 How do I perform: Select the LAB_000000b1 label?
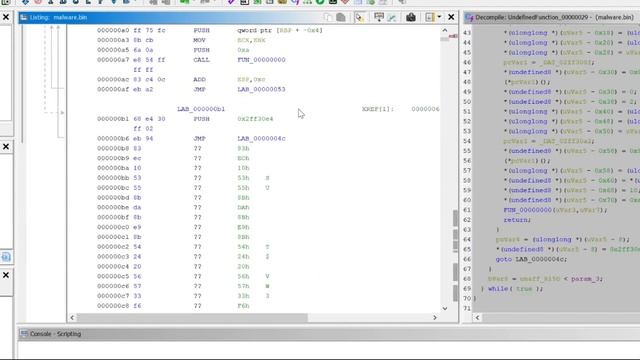click(x=201, y=109)
